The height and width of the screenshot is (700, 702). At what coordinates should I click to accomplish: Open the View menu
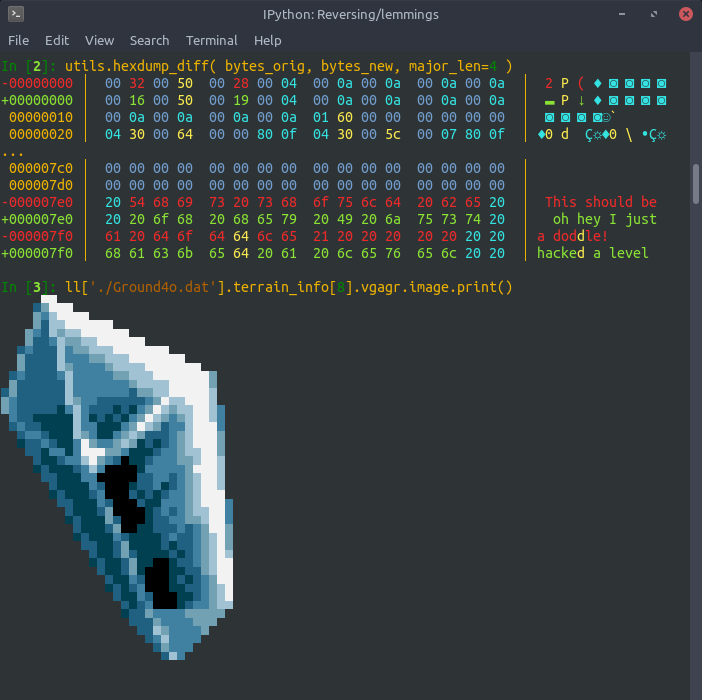click(x=99, y=41)
